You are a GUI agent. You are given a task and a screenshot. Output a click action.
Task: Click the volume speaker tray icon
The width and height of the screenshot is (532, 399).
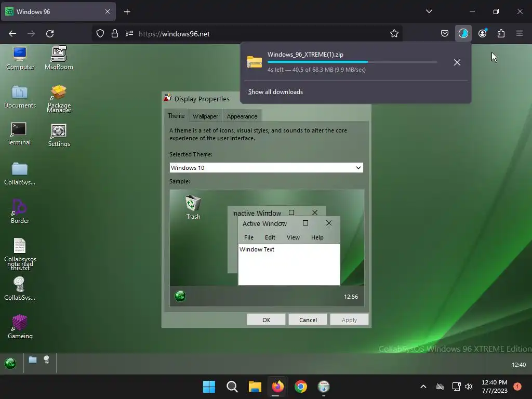pyautogui.click(x=469, y=387)
